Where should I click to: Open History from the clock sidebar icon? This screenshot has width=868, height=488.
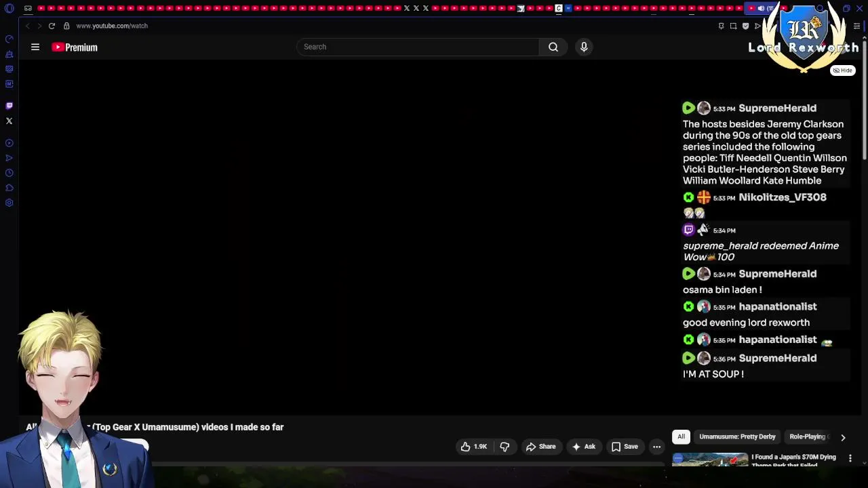coord(9,173)
